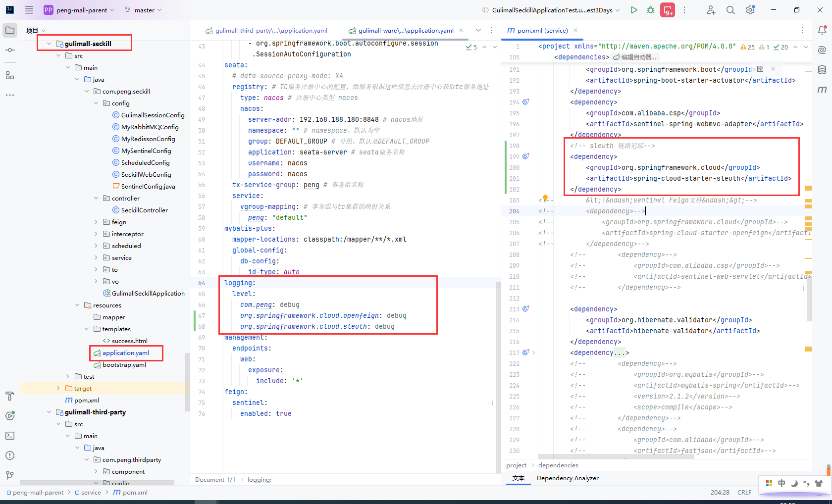
Task: Open the Maven tool window
Action: [822, 90]
